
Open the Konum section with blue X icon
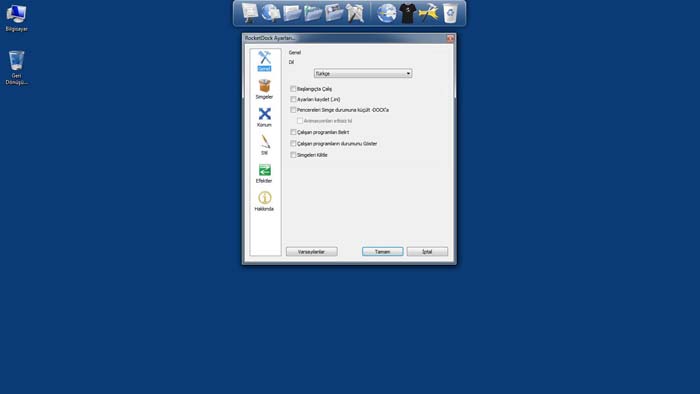[x=264, y=117]
